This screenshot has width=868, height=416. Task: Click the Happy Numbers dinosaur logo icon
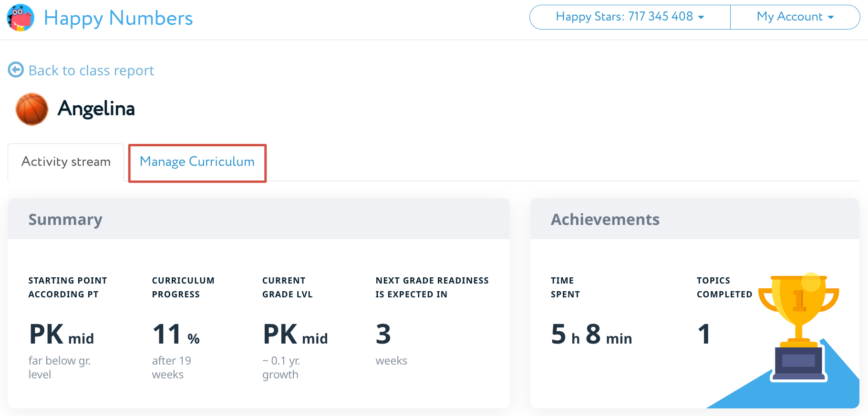coord(21,18)
